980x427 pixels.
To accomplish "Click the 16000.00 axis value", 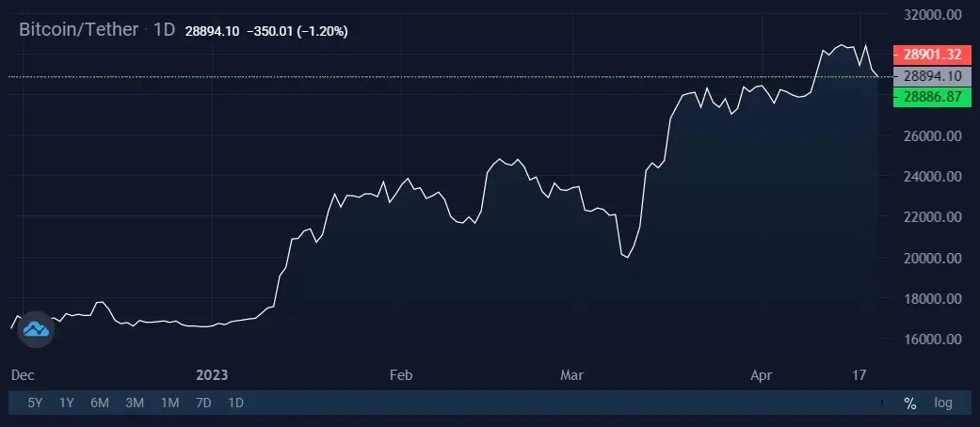I will tap(933, 339).
